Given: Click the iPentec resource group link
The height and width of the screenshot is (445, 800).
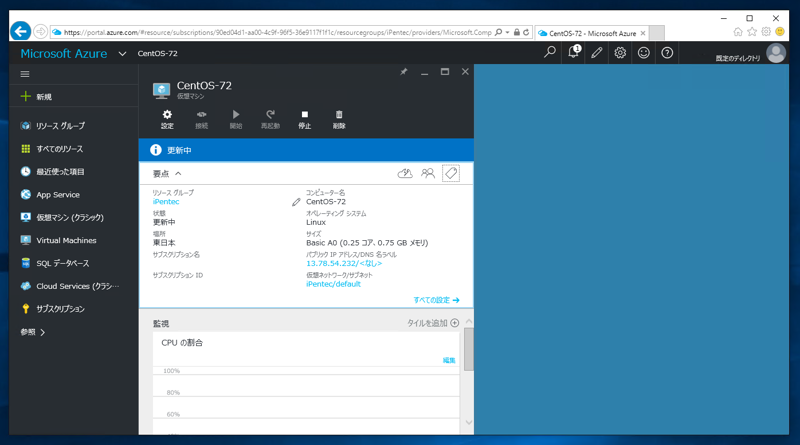Looking at the screenshot, I should (166, 202).
